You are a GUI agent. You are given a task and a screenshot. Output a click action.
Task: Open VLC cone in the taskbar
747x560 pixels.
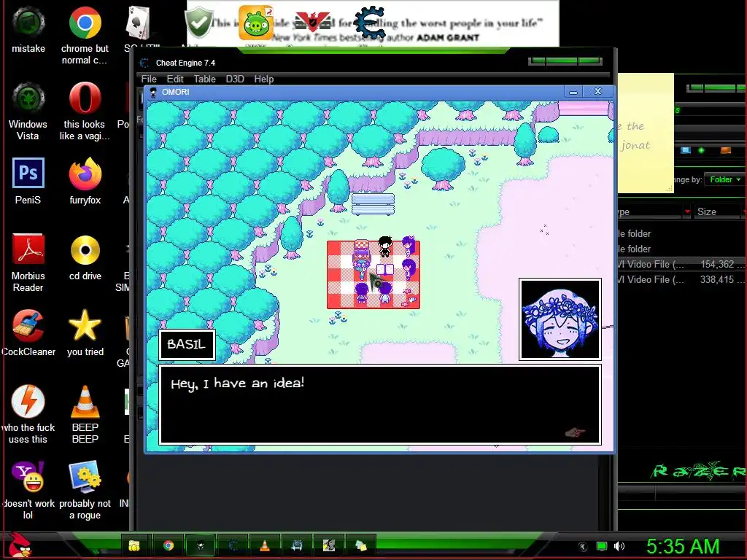[265, 545]
